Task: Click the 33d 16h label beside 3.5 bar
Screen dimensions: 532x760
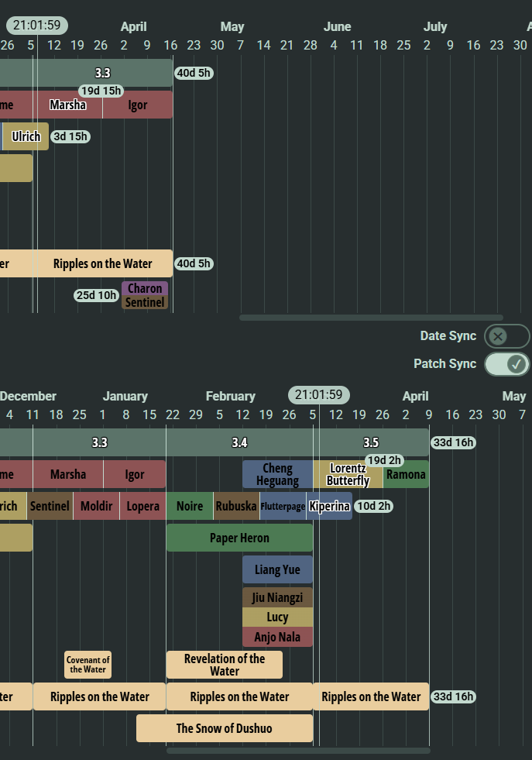Action: 453,442
